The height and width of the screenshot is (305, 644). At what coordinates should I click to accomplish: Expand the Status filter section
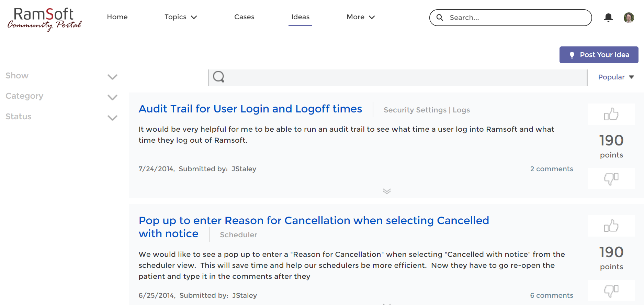click(x=112, y=118)
